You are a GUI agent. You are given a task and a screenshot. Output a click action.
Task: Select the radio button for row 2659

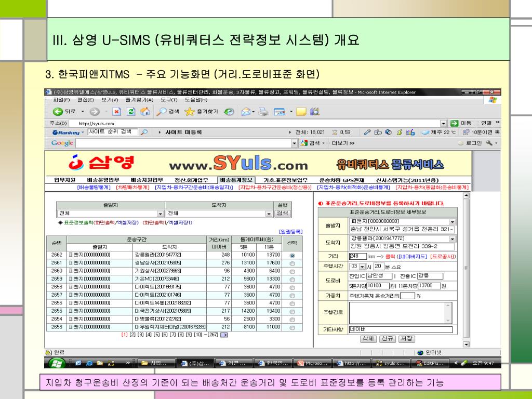click(292, 280)
